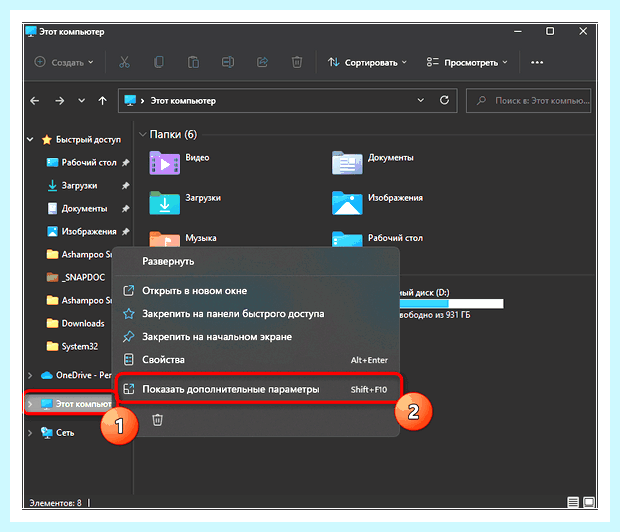Click the Rename icon in toolbar
This screenshot has height=532, width=620.
point(228,62)
